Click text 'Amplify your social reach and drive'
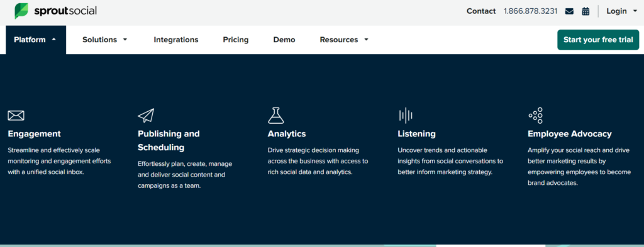This screenshot has height=247, width=644. coord(579,150)
